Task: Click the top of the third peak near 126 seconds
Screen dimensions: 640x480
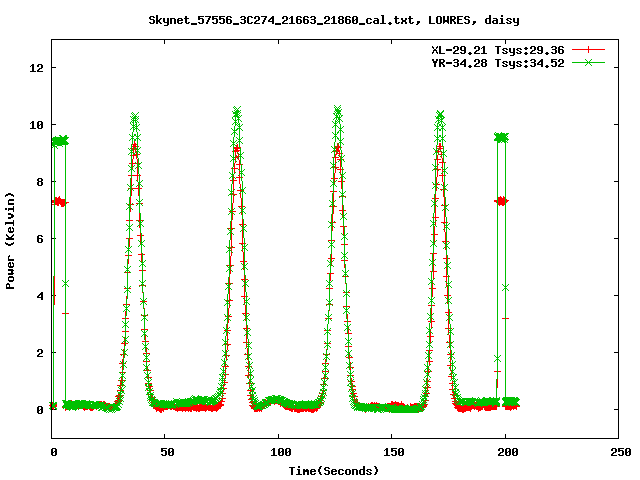Action: pyautogui.click(x=338, y=109)
